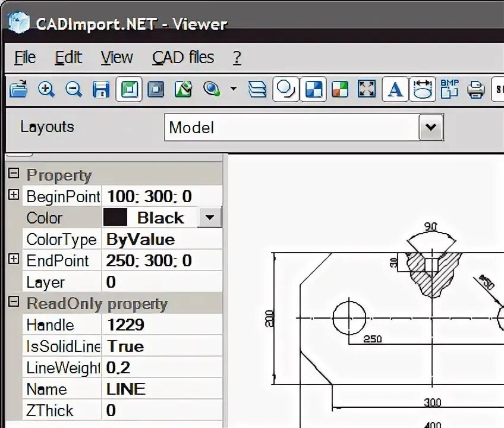Click the Zoom Out magnifier icon
The width and height of the screenshot is (504, 428).
pyautogui.click(x=74, y=89)
